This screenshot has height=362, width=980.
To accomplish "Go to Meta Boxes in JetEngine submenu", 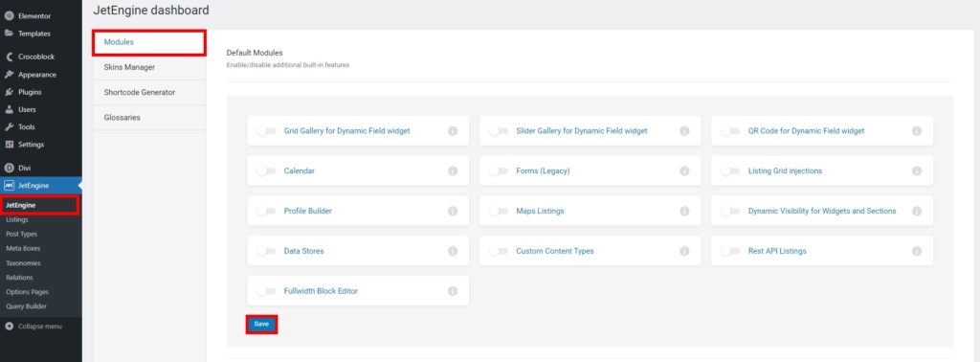I will point(23,248).
